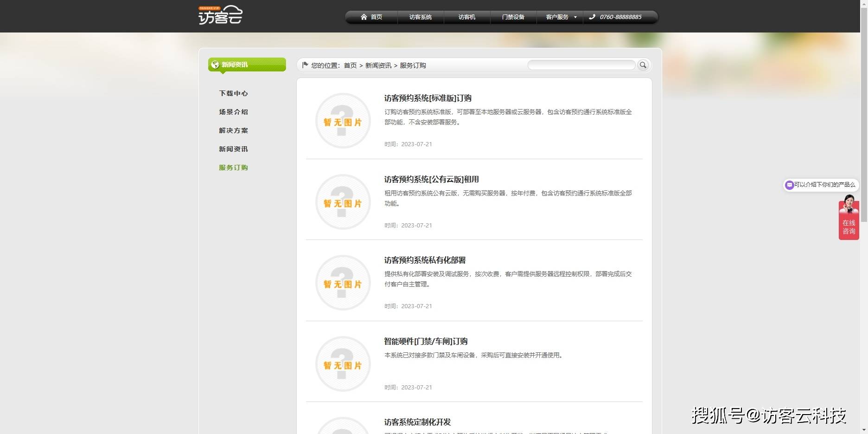Click 首页 in the breadcrumb path
Screen dimensions: 868x434
(x=350, y=65)
